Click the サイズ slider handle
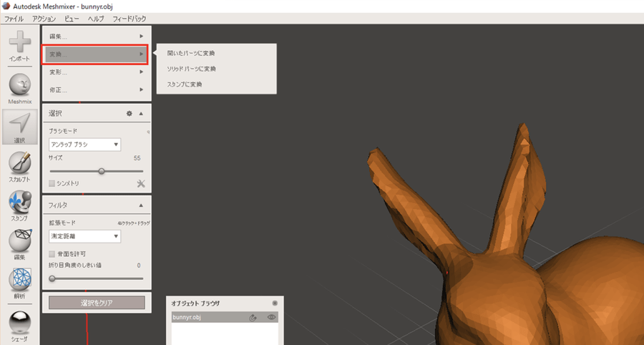Image resolution: width=644 pixels, height=345 pixels. (x=102, y=171)
